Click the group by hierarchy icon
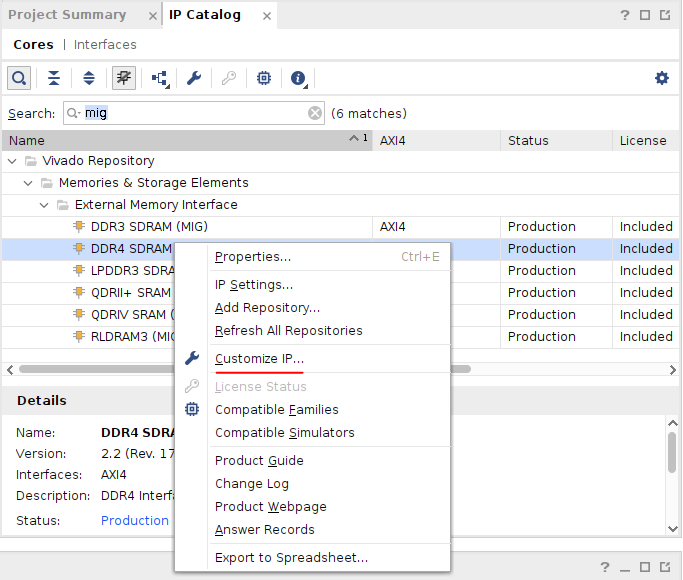 pos(160,78)
